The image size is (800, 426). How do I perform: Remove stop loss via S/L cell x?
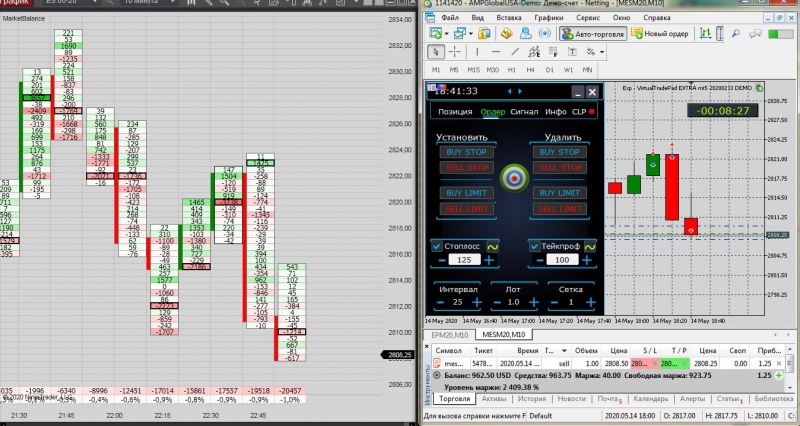(x=654, y=364)
